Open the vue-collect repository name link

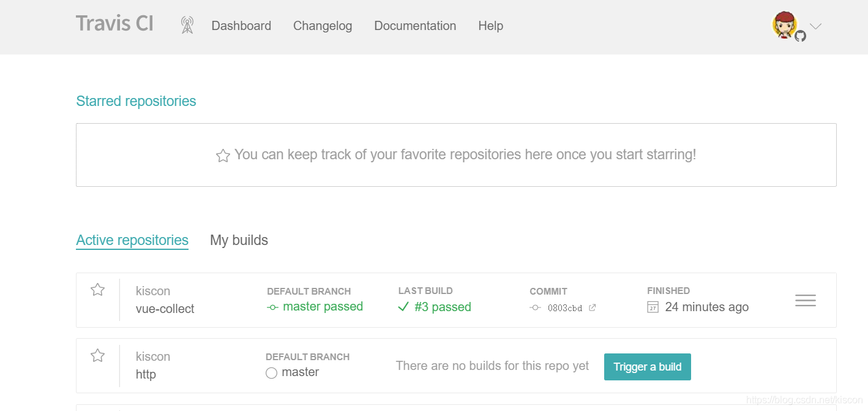(x=165, y=309)
